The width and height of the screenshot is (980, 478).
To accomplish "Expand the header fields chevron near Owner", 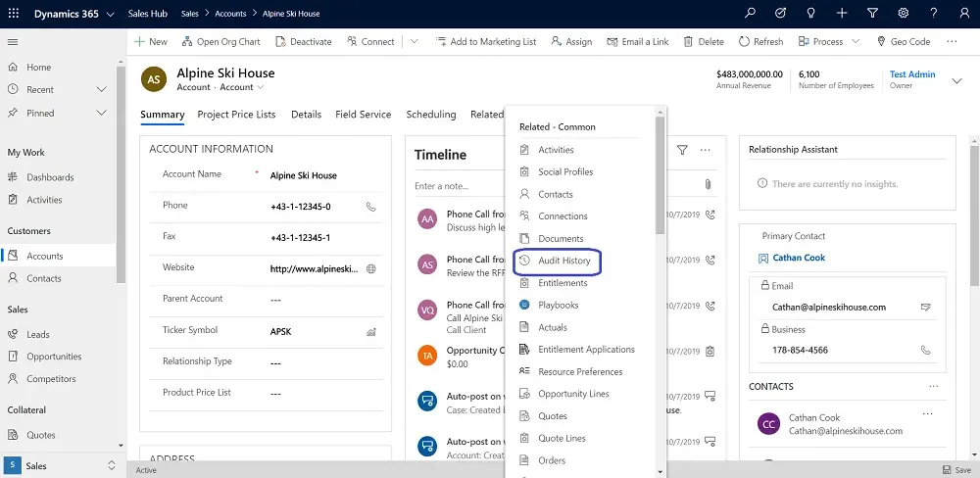I will coord(956,80).
